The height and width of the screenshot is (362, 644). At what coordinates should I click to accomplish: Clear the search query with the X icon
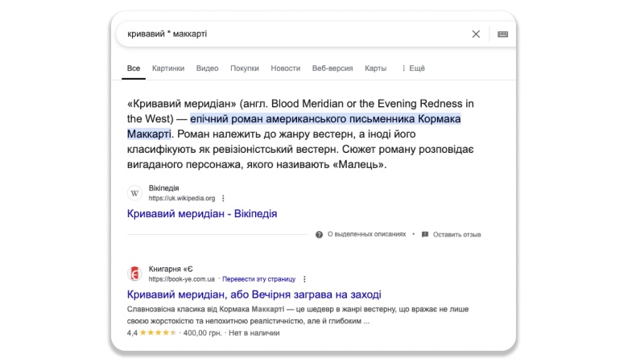pyautogui.click(x=476, y=34)
